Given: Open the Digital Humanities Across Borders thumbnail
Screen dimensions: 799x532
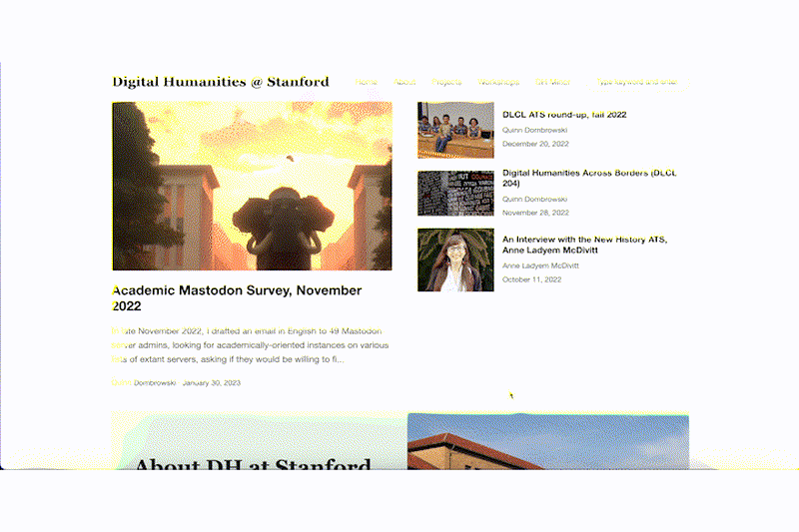Looking at the screenshot, I should point(455,193).
